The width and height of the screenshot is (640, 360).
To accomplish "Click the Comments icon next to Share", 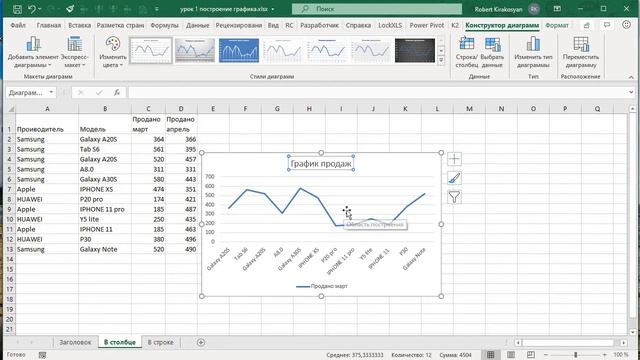I will coord(607,25).
